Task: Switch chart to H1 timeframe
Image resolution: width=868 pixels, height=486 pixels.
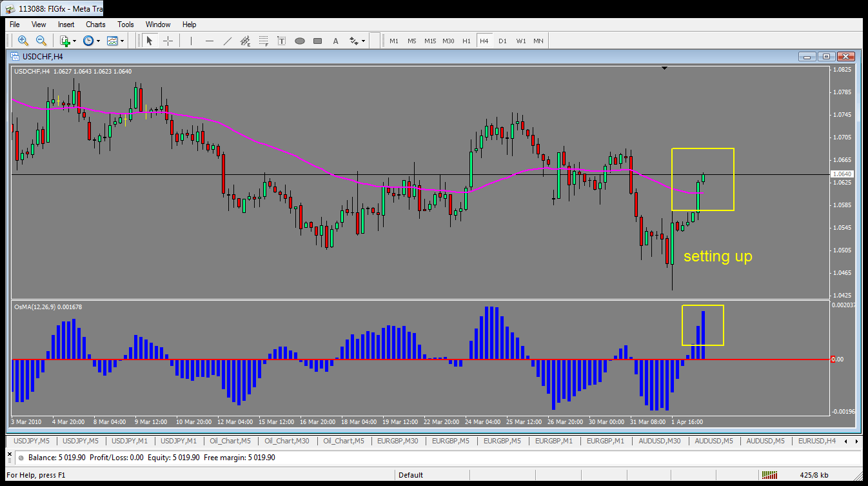Action: [466, 41]
